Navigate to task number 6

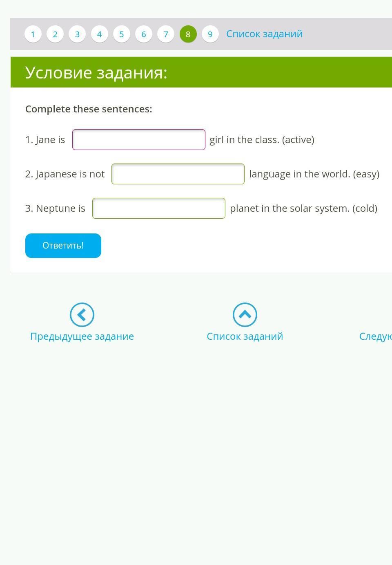(x=144, y=34)
